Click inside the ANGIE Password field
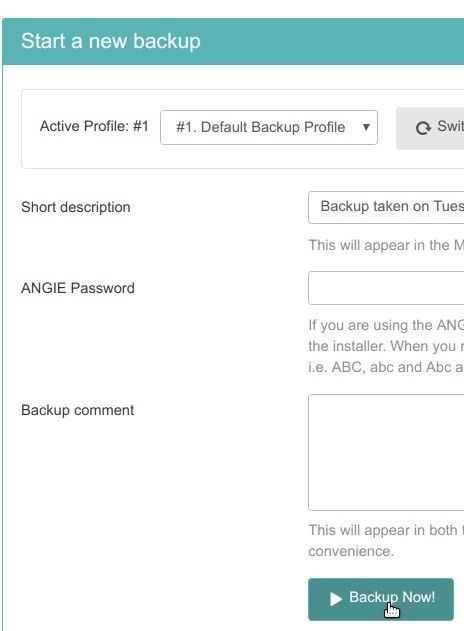Screen dimensions: 464x631 pos(386,288)
